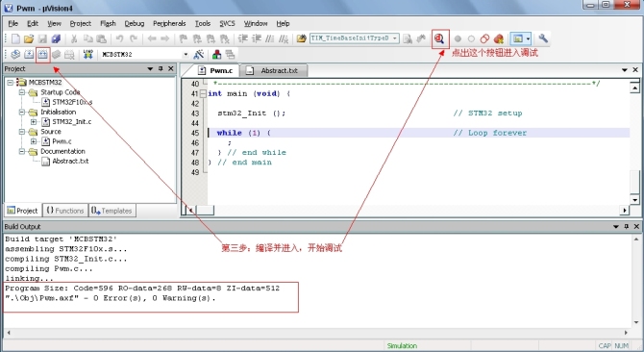The width and height of the screenshot is (644, 352).
Task: Toggle a bookmark on the current line
Action: [x=184, y=38]
